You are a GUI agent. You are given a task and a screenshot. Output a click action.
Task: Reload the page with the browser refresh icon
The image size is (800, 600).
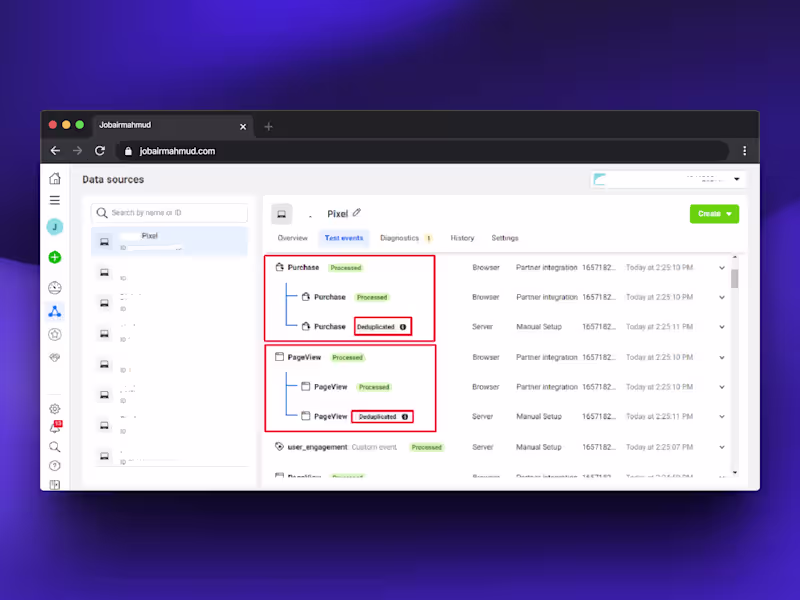[x=100, y=151]
